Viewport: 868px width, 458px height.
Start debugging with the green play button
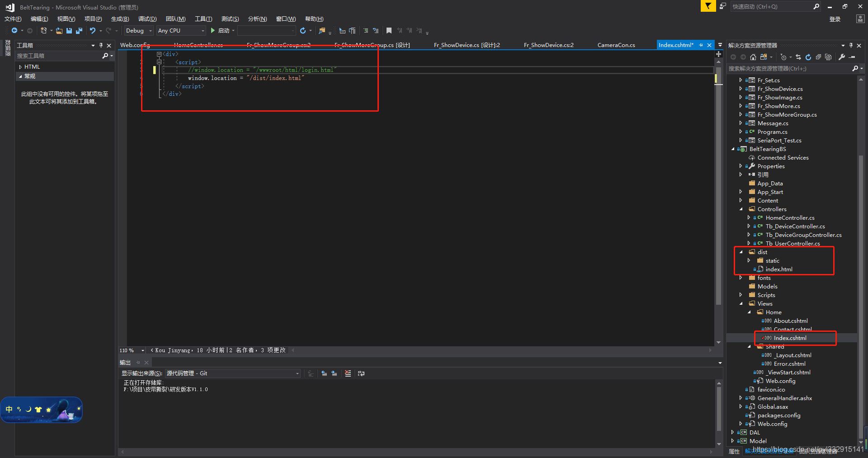pyautogui.click(x=213, y=31)
